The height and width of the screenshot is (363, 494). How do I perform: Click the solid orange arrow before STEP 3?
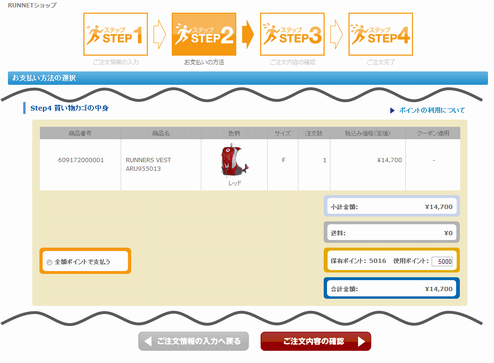(248, 34)
